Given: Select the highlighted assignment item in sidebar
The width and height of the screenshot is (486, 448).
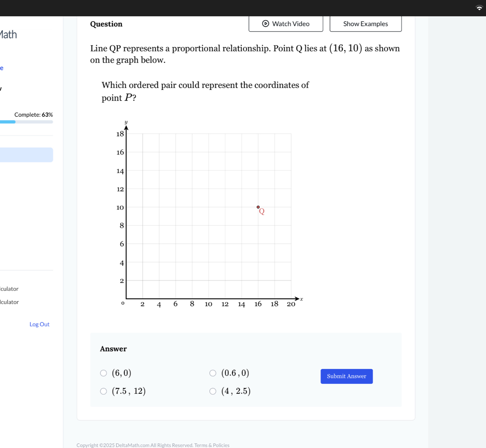Looking at the screenshot, I should point(26,154).
